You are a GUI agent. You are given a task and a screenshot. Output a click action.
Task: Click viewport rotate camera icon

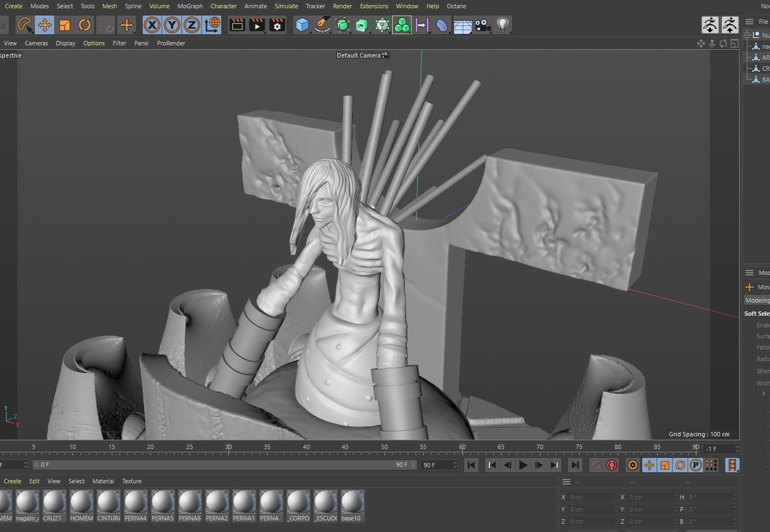point(723,43)
